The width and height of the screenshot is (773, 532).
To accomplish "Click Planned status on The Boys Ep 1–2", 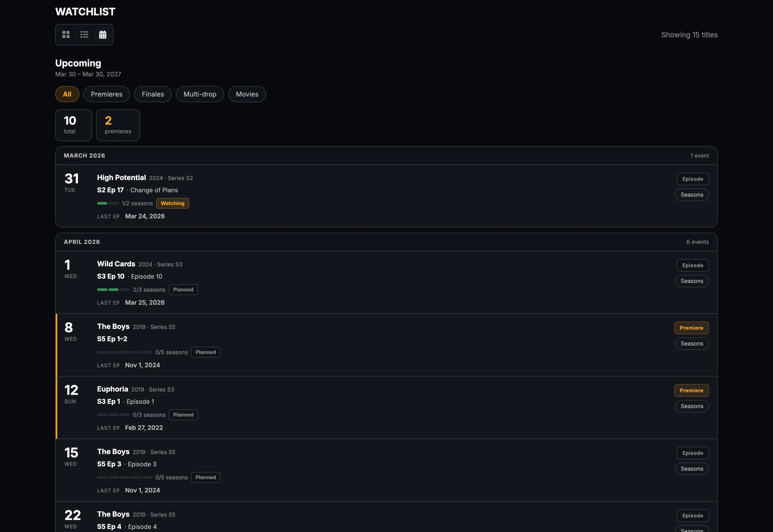I will coord(206,352).
